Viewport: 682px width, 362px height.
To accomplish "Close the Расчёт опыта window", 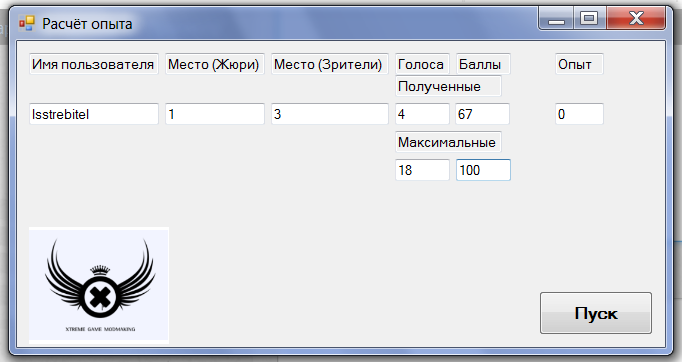I will coord(636,19).
